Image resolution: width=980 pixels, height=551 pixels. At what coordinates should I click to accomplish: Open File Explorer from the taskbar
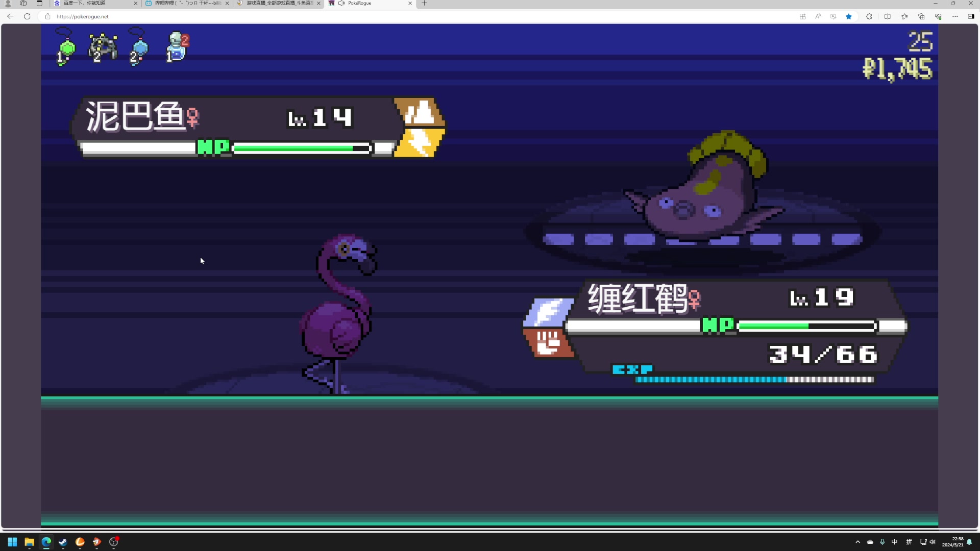tap(29, 542)
